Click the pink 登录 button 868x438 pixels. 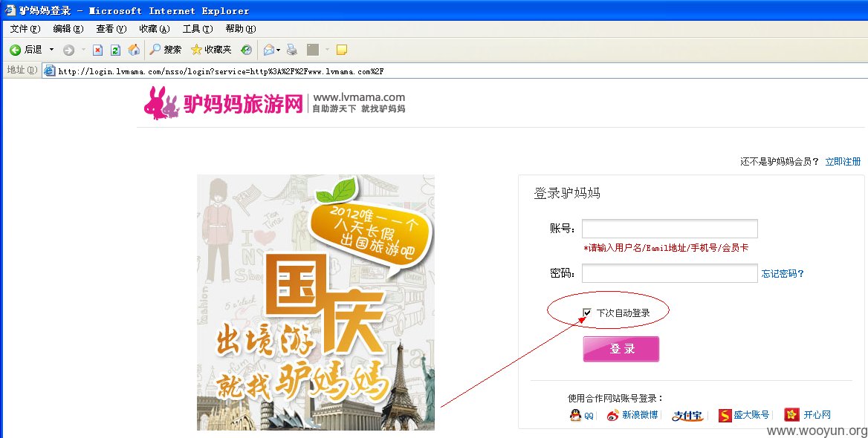pyautogui.click(x=621, y=349)
